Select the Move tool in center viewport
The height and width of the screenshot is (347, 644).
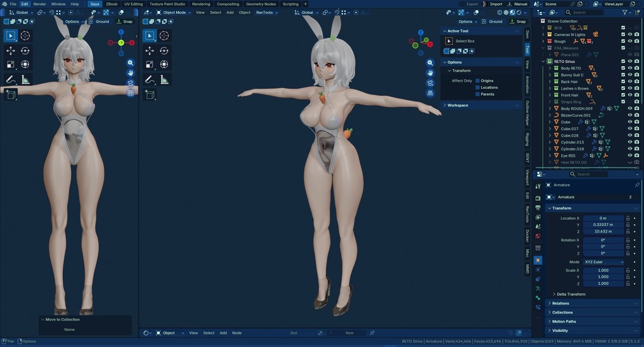coord(150,50)
